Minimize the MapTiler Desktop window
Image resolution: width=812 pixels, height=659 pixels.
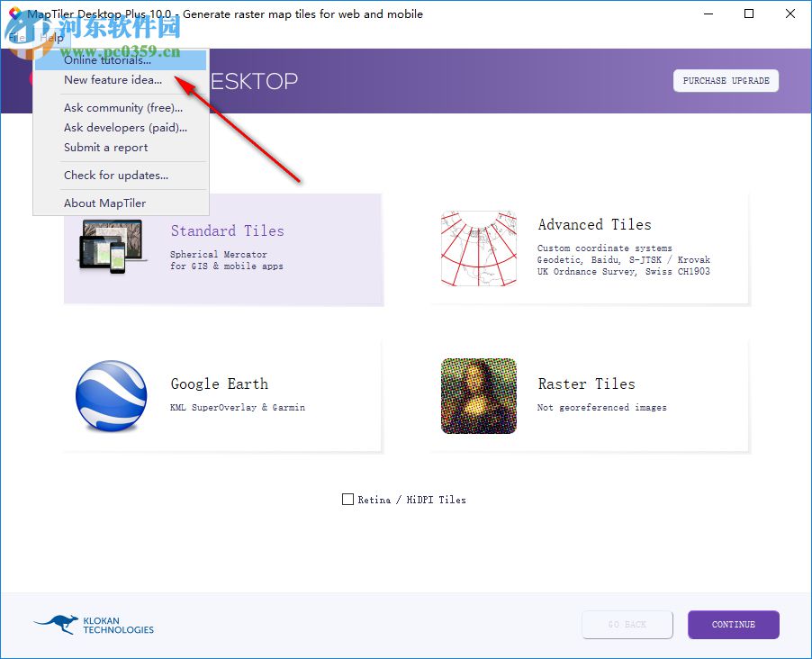(708, 14)
